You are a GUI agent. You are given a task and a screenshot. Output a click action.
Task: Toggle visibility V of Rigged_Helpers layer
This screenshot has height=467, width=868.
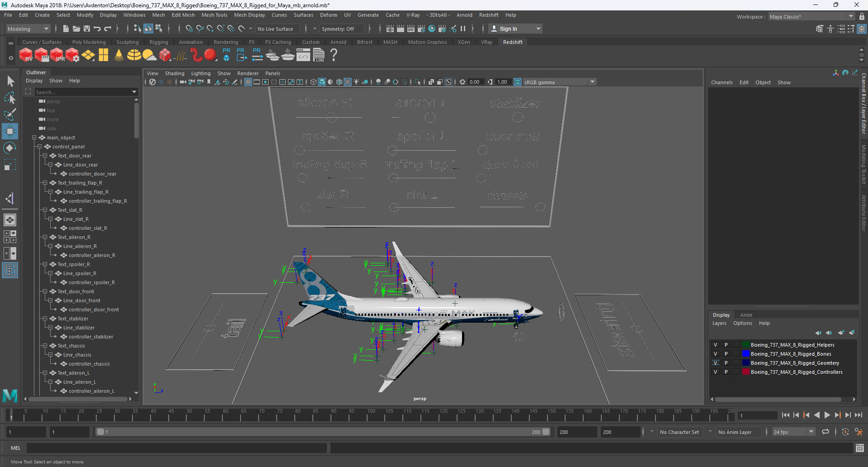point(715,345)
